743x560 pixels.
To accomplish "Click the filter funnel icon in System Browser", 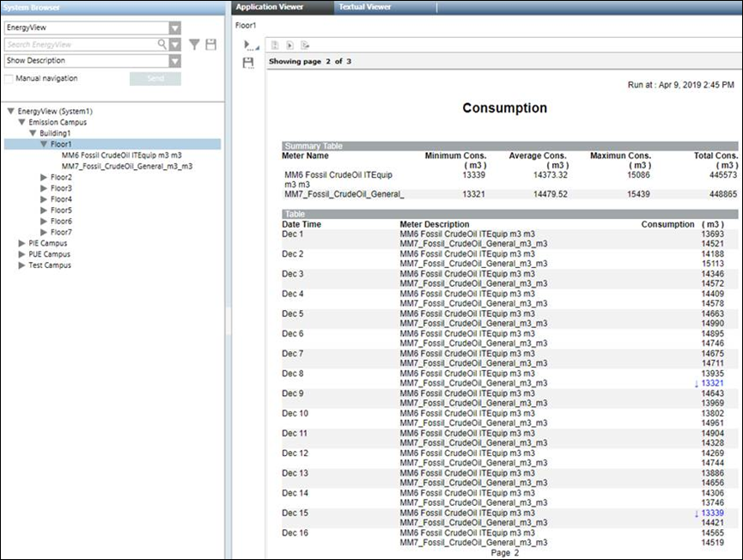I will (195, 45).
